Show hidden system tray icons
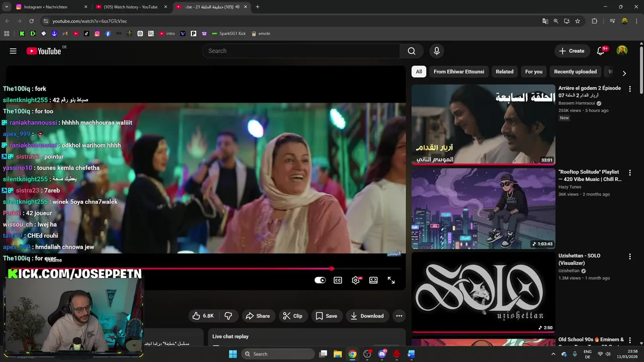This screenshot has width=644, height=362. [553, 354]
